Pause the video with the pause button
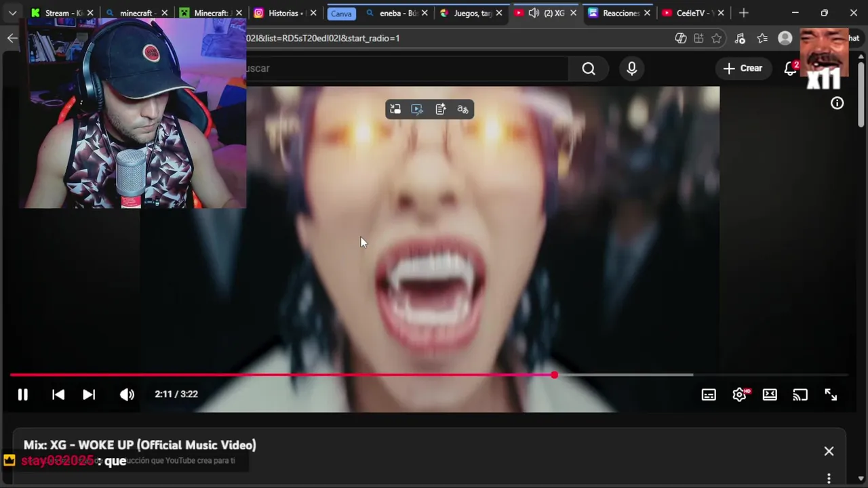The height and width of the screenshot is (488, 868). 22,394
